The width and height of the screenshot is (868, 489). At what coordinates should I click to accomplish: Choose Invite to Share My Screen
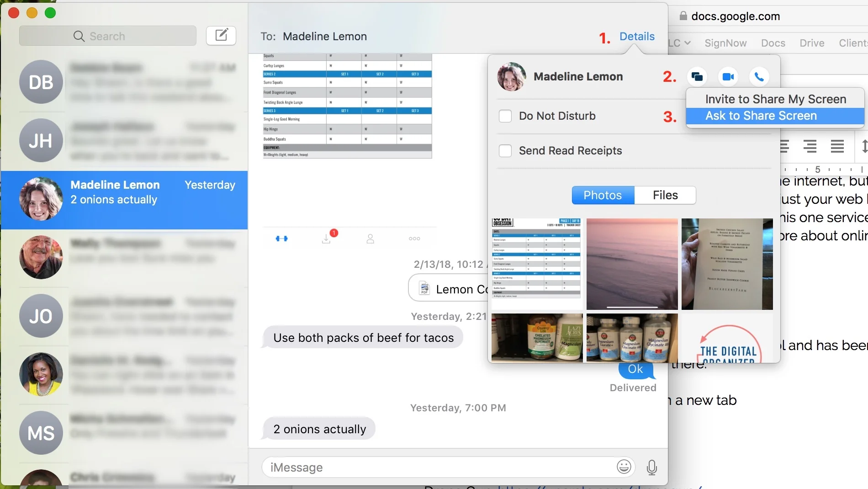click(775, 99)
